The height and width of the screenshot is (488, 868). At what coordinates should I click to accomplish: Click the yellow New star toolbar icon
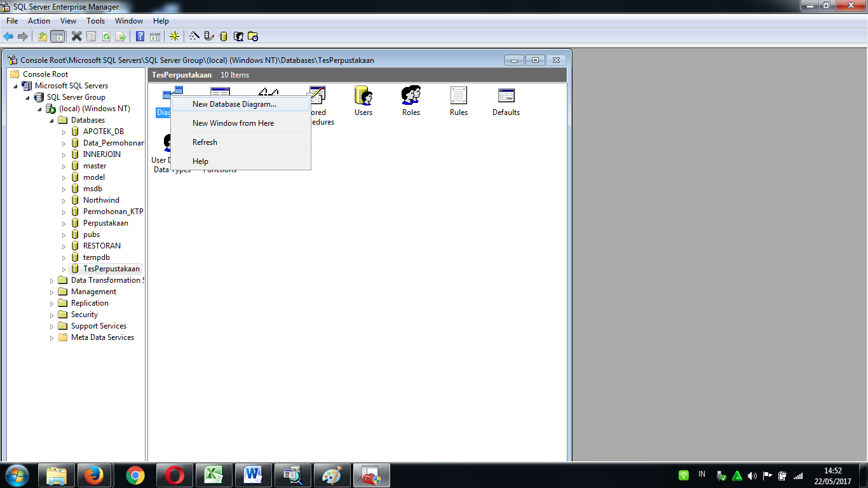coord(174,37)
